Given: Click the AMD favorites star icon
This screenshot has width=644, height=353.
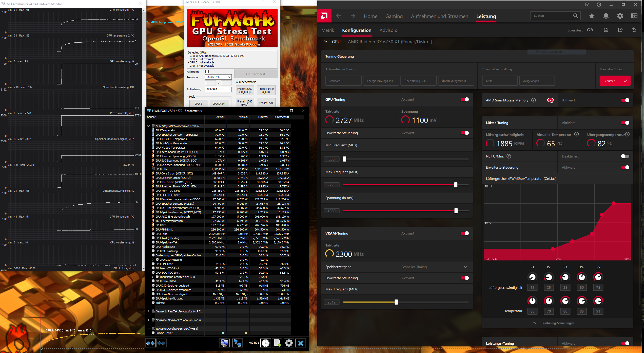Looking at the screenshot, I should tap(592, 16).
